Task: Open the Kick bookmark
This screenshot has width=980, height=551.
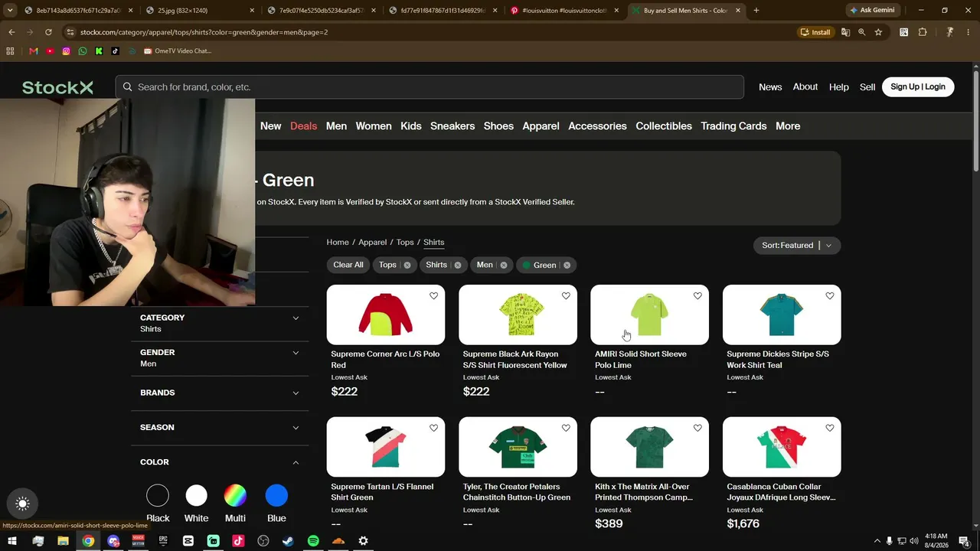Action: (99, 51)
